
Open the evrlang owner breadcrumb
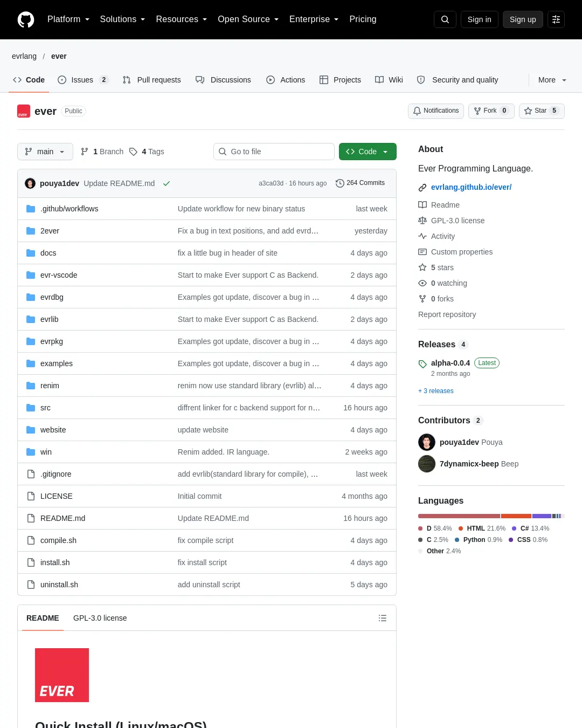(24, 56)
